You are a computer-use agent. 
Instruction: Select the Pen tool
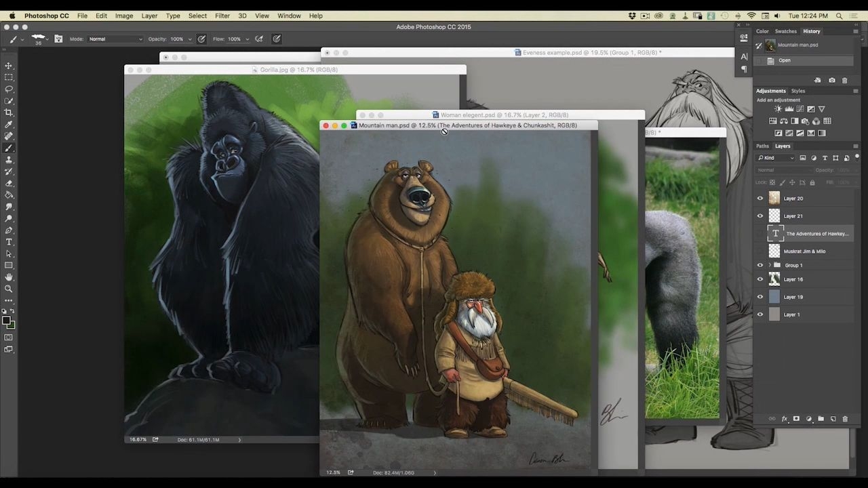[x=9, y=230]
